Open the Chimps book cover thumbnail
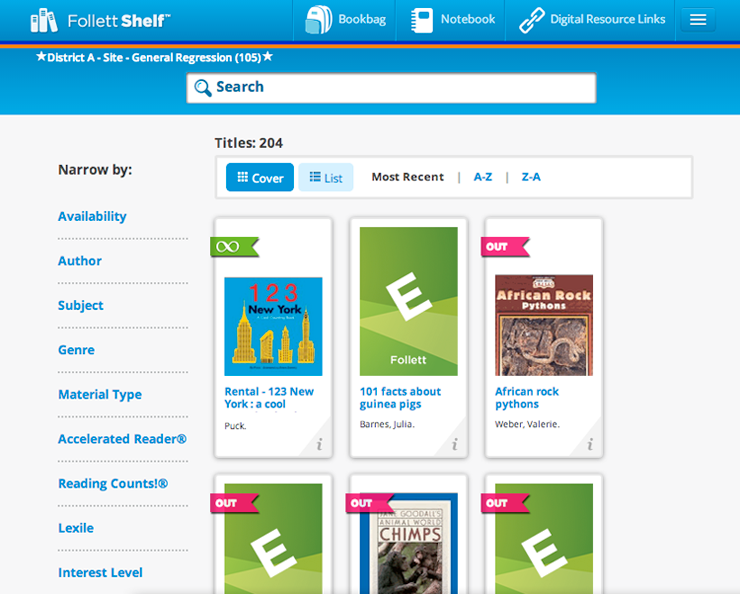 [x=409, y=544]
